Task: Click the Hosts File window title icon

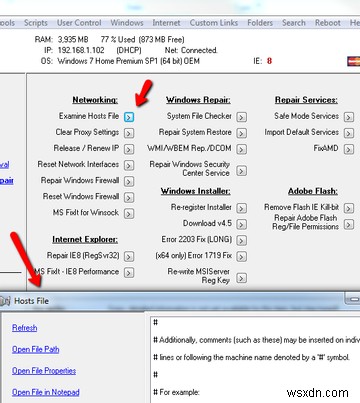Action: click(x=5, y=301)
